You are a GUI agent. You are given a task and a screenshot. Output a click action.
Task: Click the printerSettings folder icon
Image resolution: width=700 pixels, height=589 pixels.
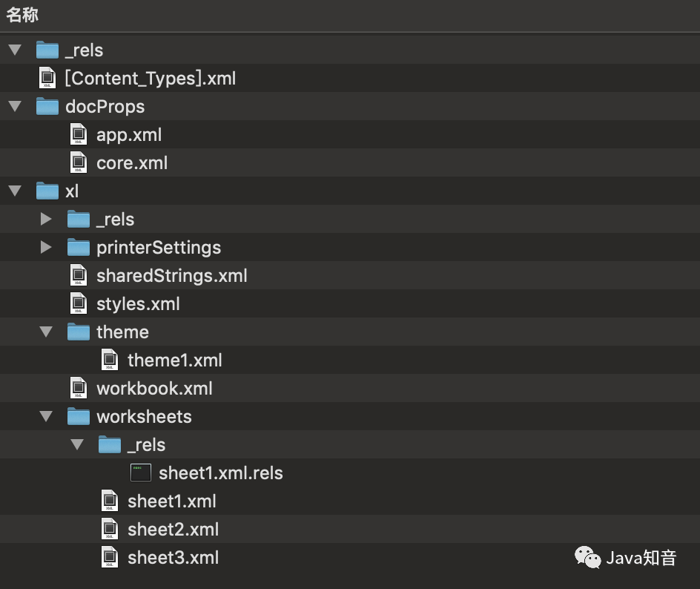79,248
